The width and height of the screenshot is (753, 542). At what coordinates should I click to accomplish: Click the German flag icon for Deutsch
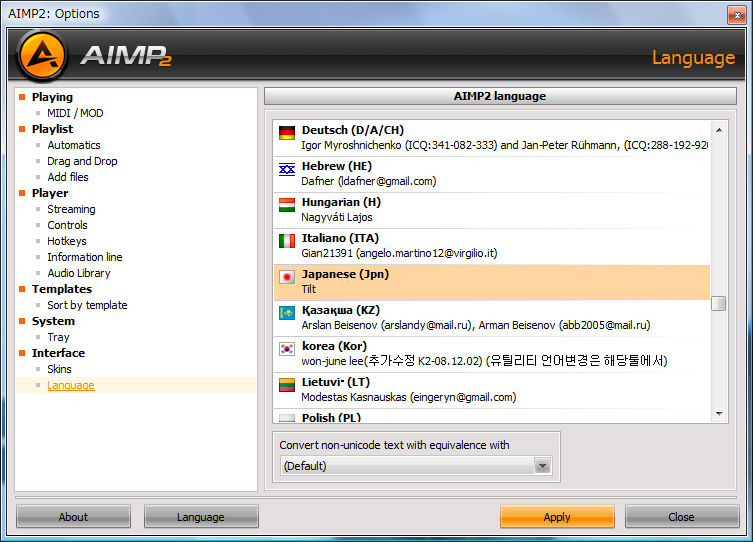[287, 132]
